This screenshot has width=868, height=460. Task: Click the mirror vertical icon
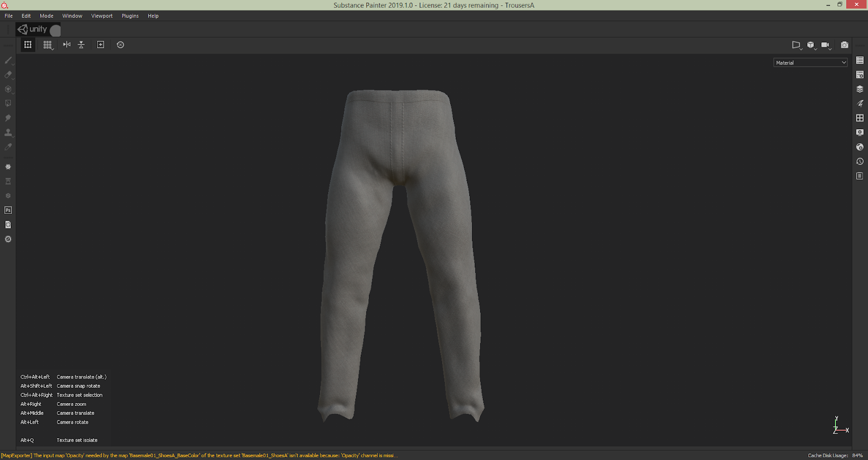81,44
